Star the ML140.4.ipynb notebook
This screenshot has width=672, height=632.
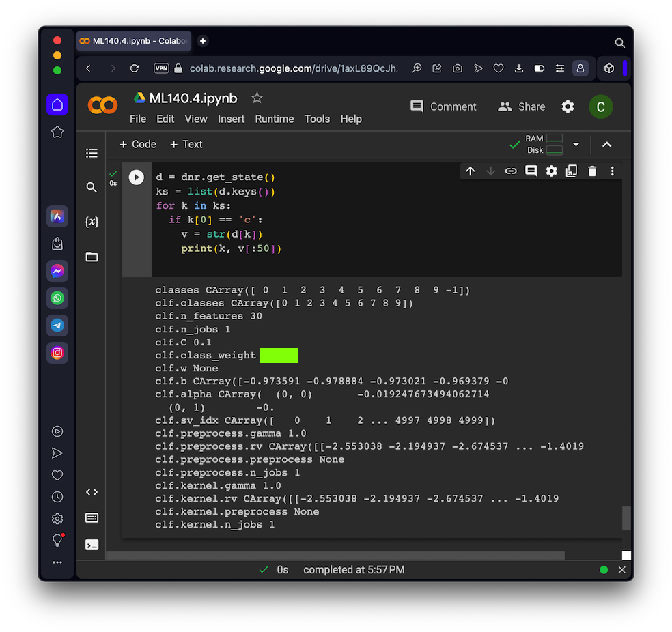(257, 98)
